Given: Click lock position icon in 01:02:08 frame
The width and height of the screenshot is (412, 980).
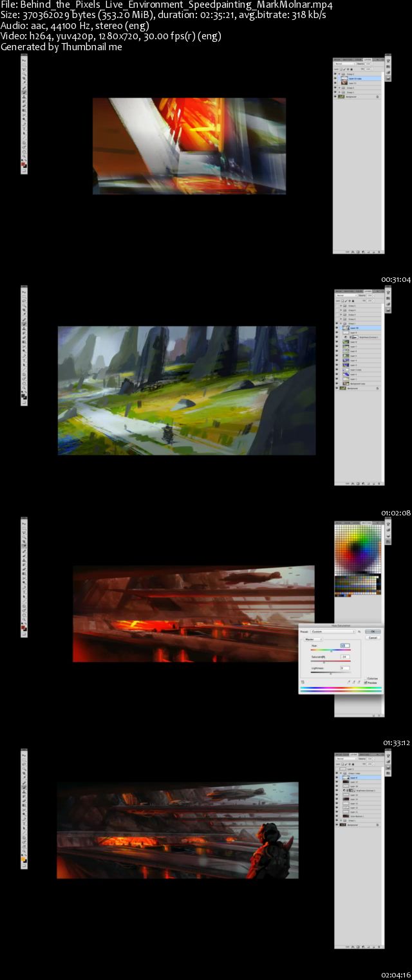Looking at the screenshot, I should 350,301.
